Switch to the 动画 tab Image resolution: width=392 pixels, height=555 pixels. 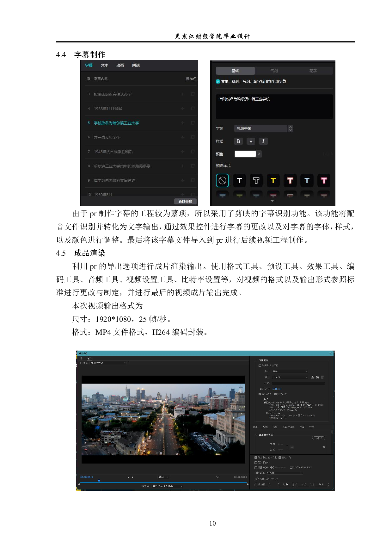(x=120, y=65)
